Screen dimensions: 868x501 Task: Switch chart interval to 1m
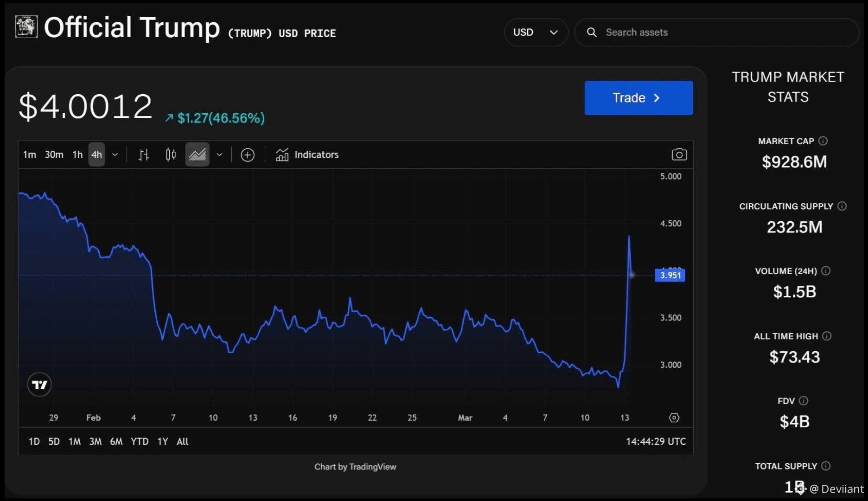tap(29, 154)
